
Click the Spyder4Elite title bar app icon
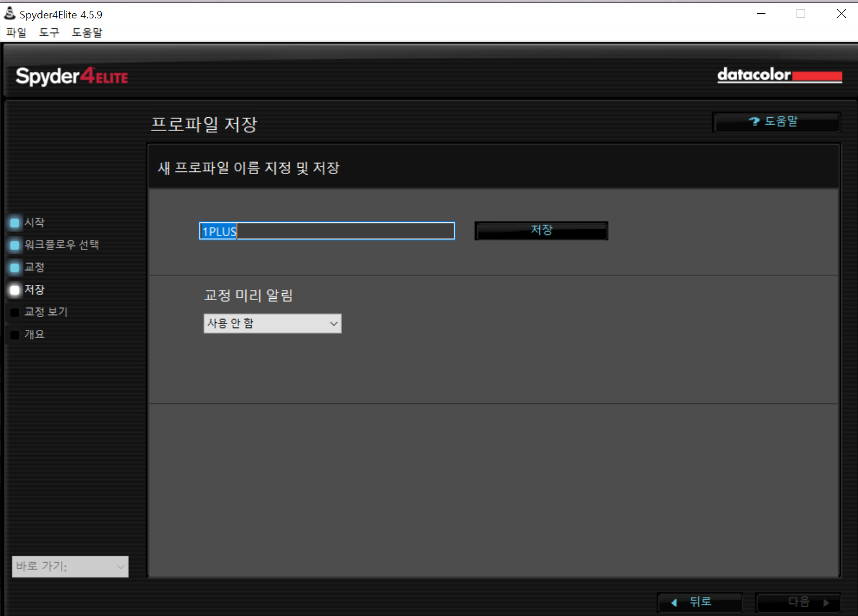(x=10, y=13)
